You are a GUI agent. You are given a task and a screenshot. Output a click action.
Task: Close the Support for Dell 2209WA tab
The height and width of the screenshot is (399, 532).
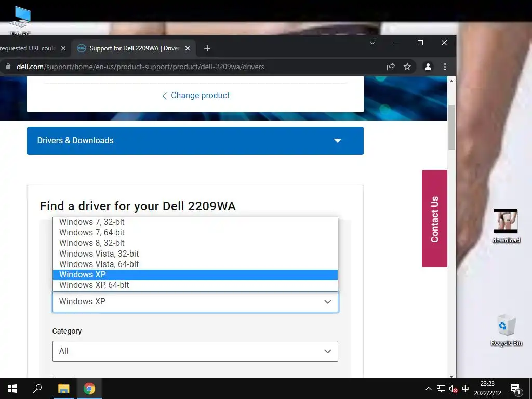187,48
